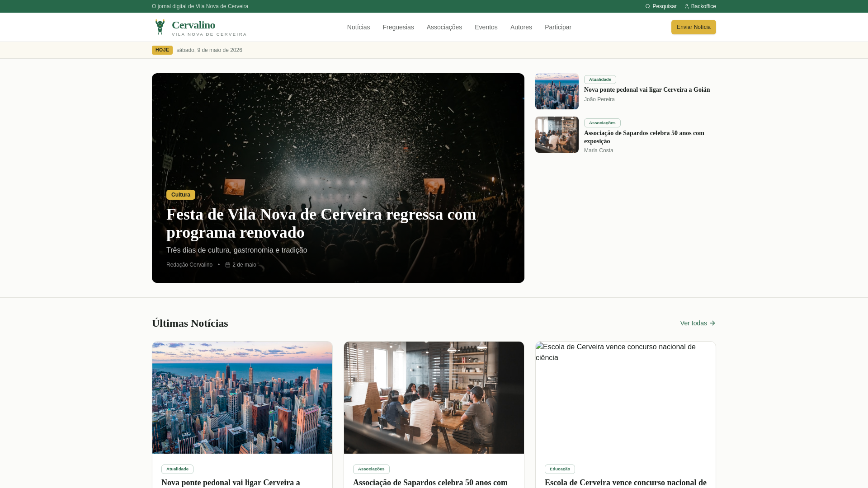
Task: Click the date sábado, 9 de maio de 2026
Action: pyautogui.click(x=209, y=50)
